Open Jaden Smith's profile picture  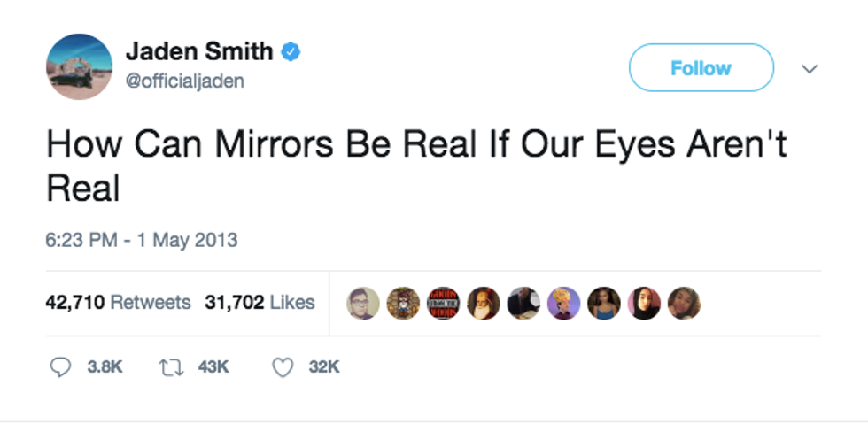point(79,66)
